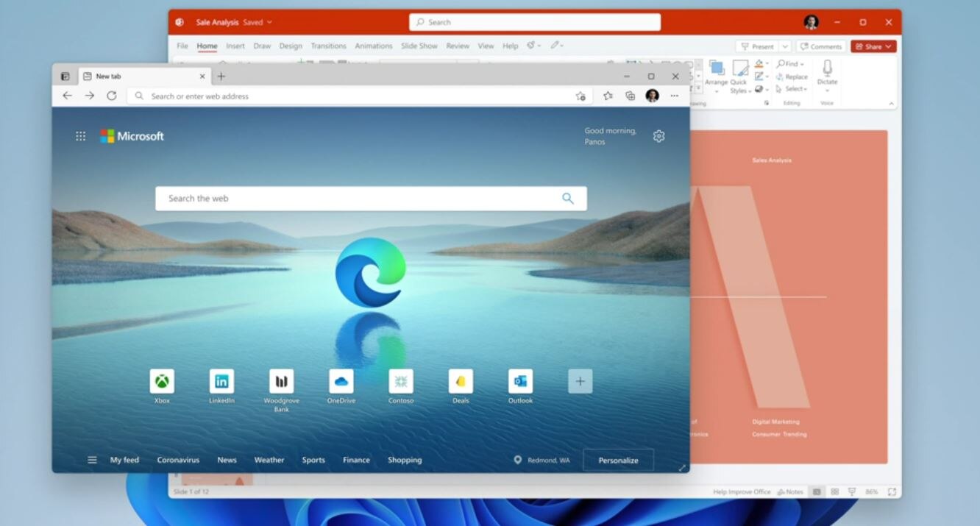980x526 pixels.
Task: Open the OneDrive quick link tile
Action: (341, 383)
